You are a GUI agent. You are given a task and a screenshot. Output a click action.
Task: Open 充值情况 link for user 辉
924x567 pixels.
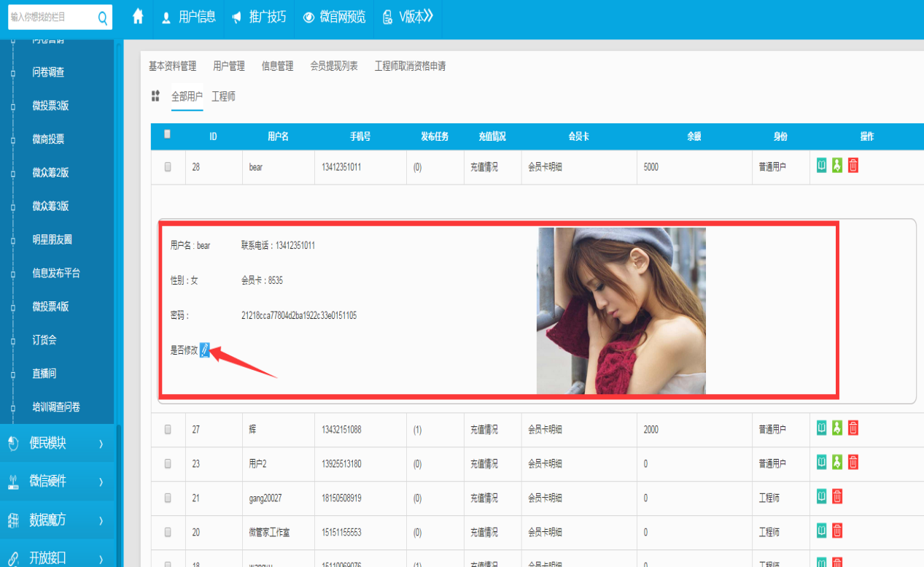pos(484,430)
